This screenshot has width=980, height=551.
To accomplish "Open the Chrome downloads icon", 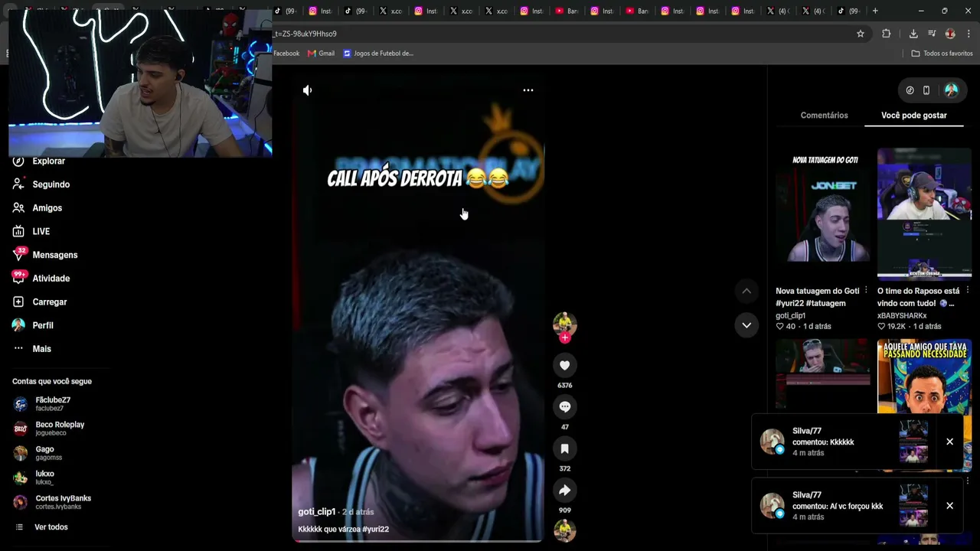I will click(913, 34).
